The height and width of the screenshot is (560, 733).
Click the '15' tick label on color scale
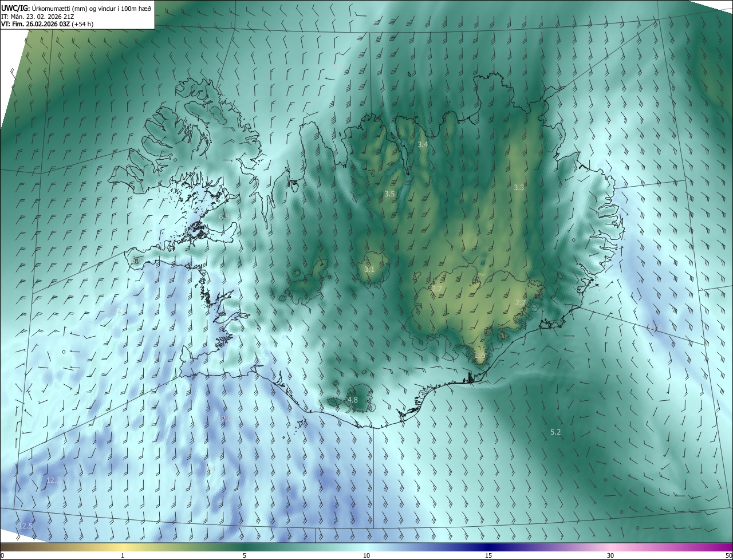(488, 555)
